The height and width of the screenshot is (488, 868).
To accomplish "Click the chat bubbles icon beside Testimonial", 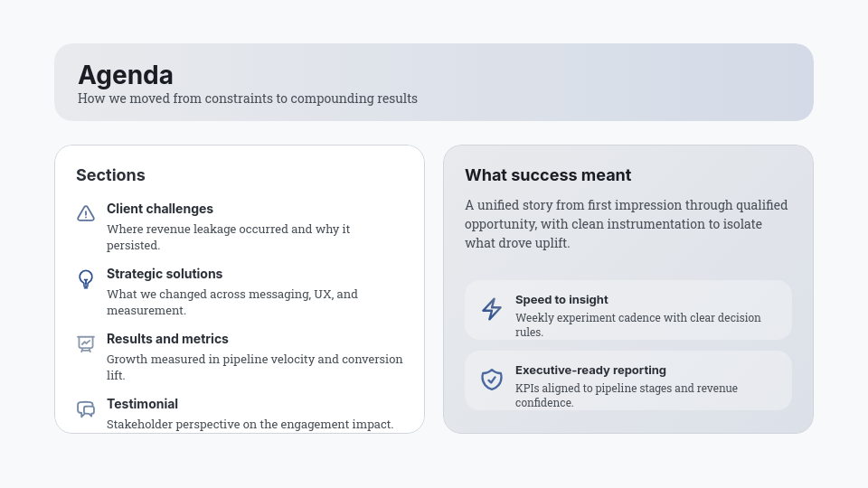I will pyautogui.click(x=86, y=409).
